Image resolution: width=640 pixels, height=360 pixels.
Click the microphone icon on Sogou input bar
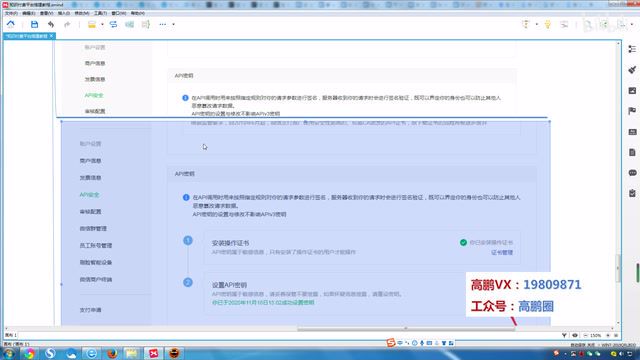click(422, 343)
